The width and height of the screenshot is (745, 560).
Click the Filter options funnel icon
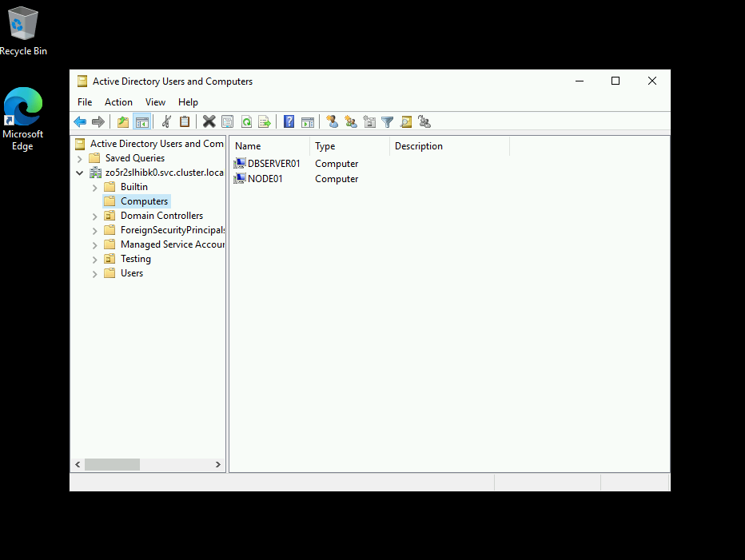coord(388,122)
